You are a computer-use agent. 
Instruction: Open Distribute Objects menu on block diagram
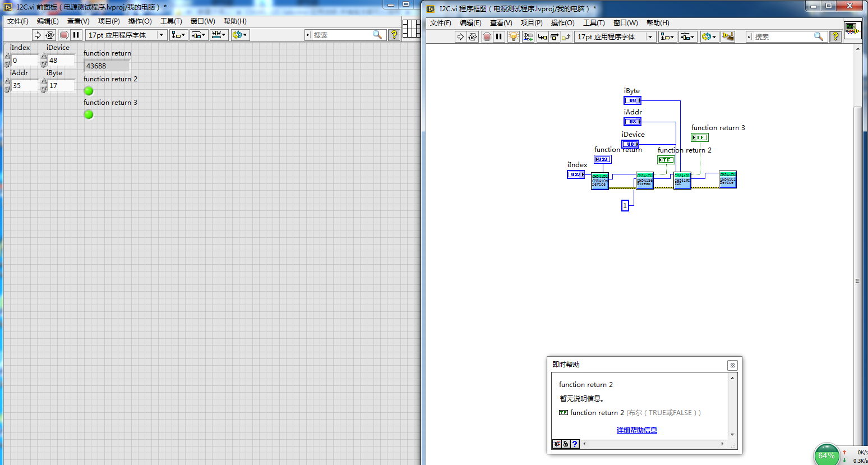pos(687,36)
